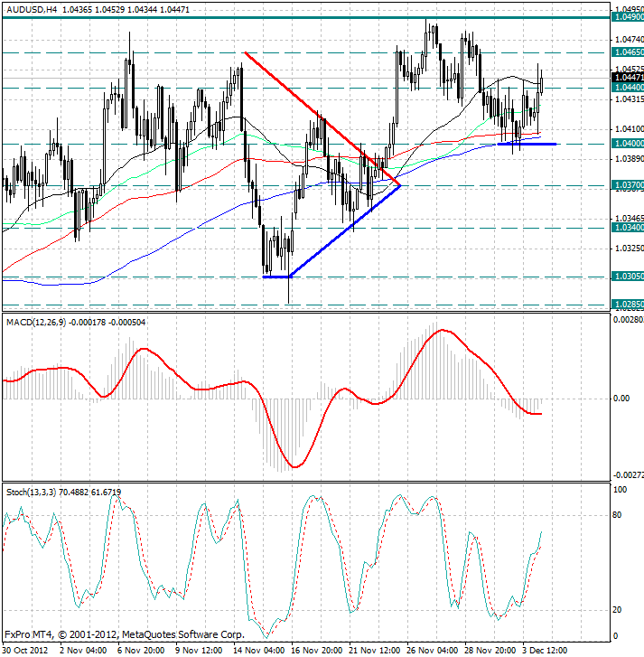Click the 1.03250 price axis value

(x=630, y=249)
